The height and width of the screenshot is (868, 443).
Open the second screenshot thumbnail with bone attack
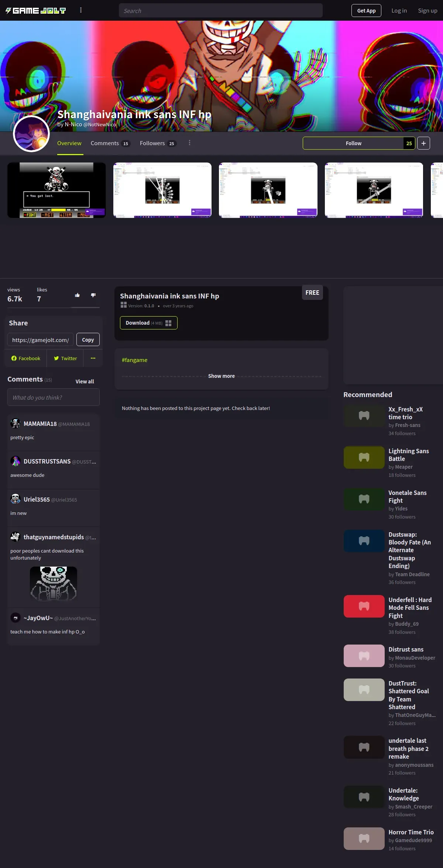(x=162, y=190)
